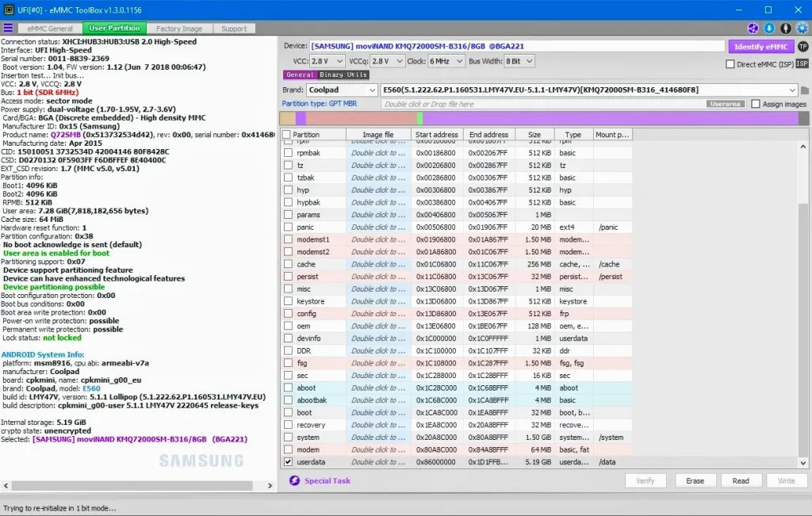The height and width of the screenshot is (516, 812).
Task: Click the Device name input field
Action: point(517,46)
